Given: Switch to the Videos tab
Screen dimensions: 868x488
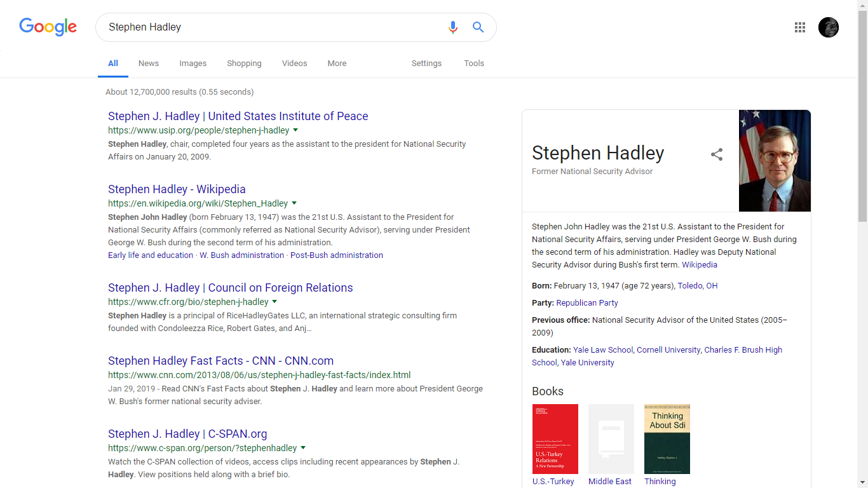Looking at the screenshot, I should (x=294, y=64).
